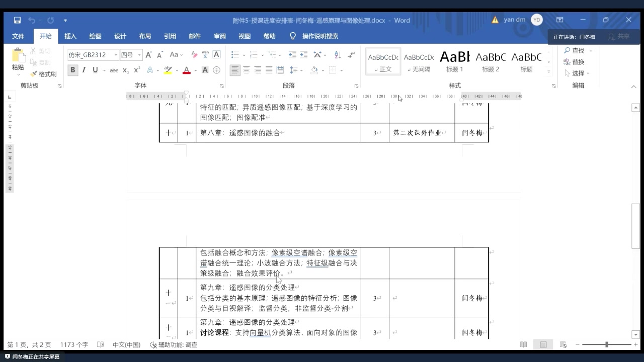Open the 文件 (File) tab
The image size is (644, 362).
(x=18, y=36)
